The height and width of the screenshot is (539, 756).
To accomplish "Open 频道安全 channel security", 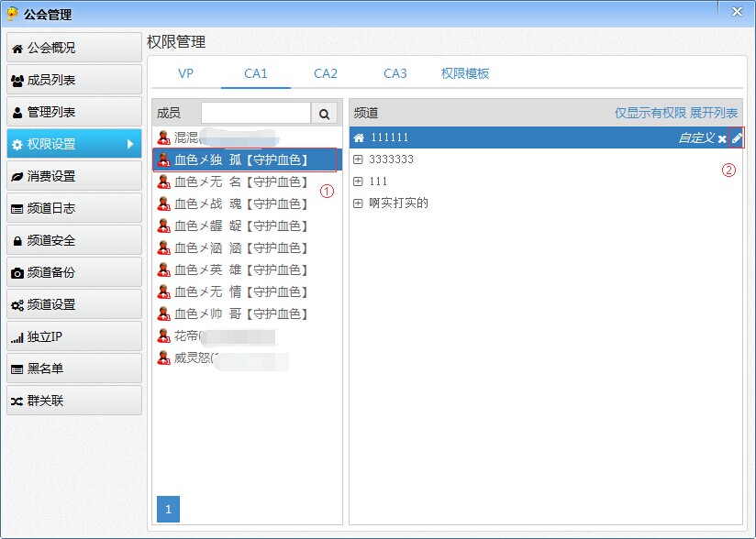I will tap(74, 240).
